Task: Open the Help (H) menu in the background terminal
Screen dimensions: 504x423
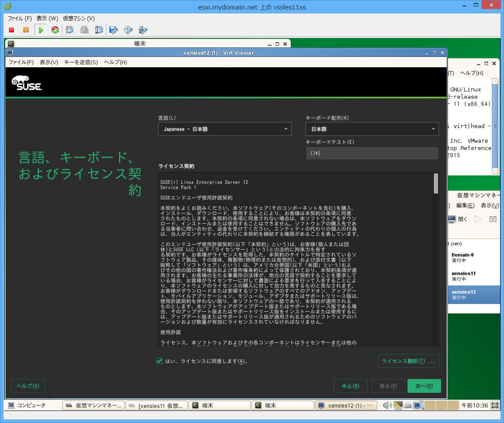Action: (472, 73)
